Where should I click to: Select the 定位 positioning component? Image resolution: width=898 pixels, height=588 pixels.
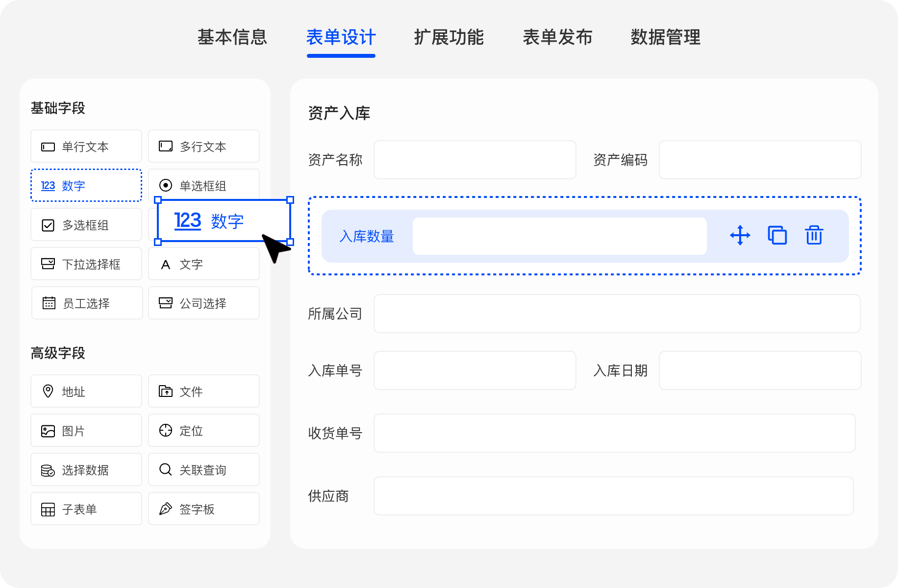203,430
